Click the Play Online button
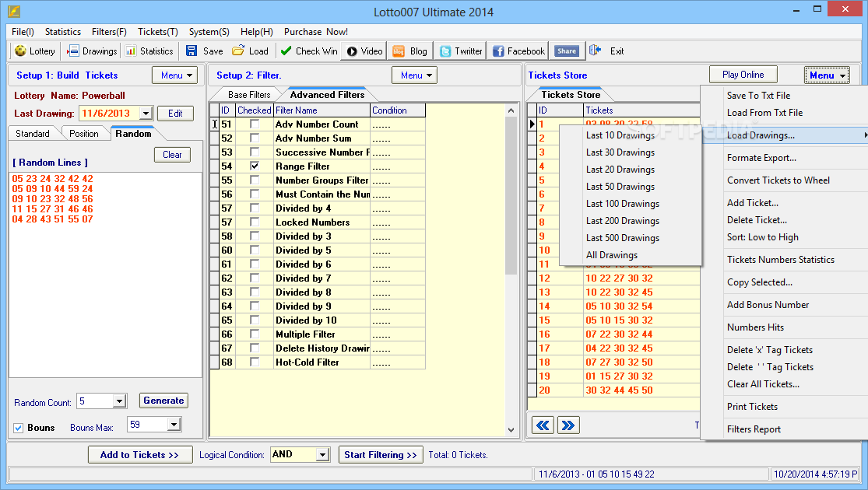 tap(743, 74)
